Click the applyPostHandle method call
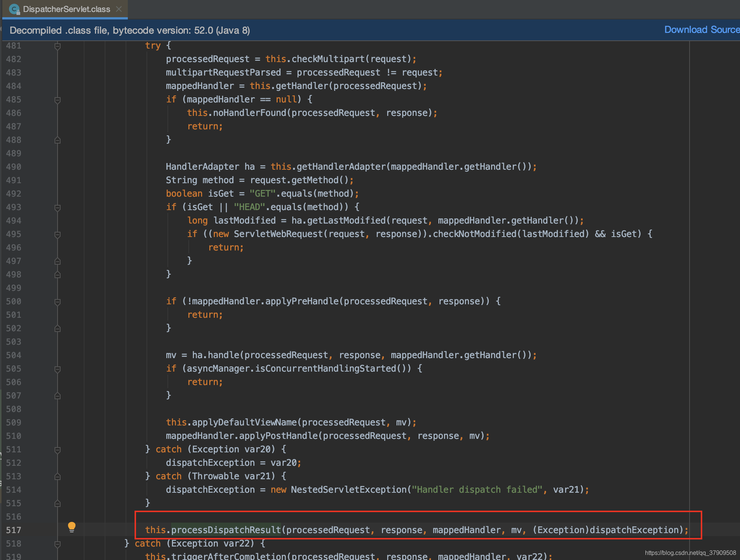This screenshot has width=740, height=560. click(x=278, y=436)
